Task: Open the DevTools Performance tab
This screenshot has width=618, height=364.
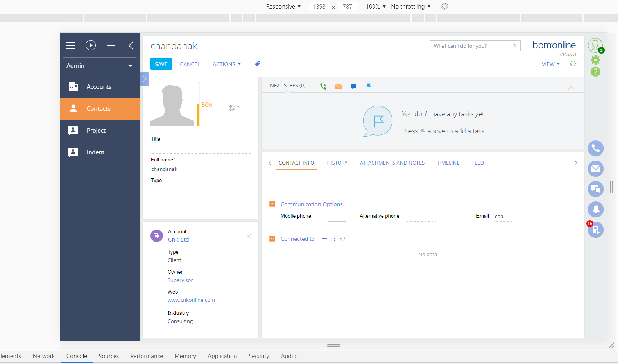Action: pyautogui.click(x=147, y=356)
